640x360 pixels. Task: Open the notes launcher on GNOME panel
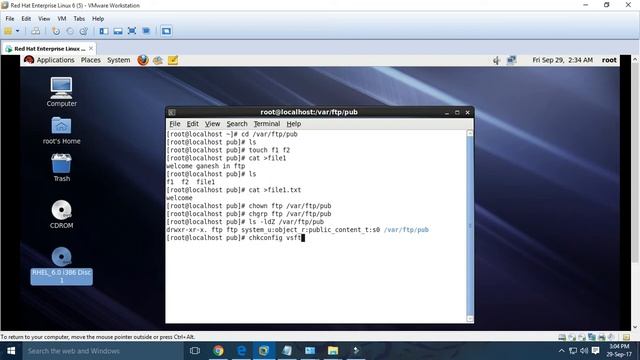[173, 60]
